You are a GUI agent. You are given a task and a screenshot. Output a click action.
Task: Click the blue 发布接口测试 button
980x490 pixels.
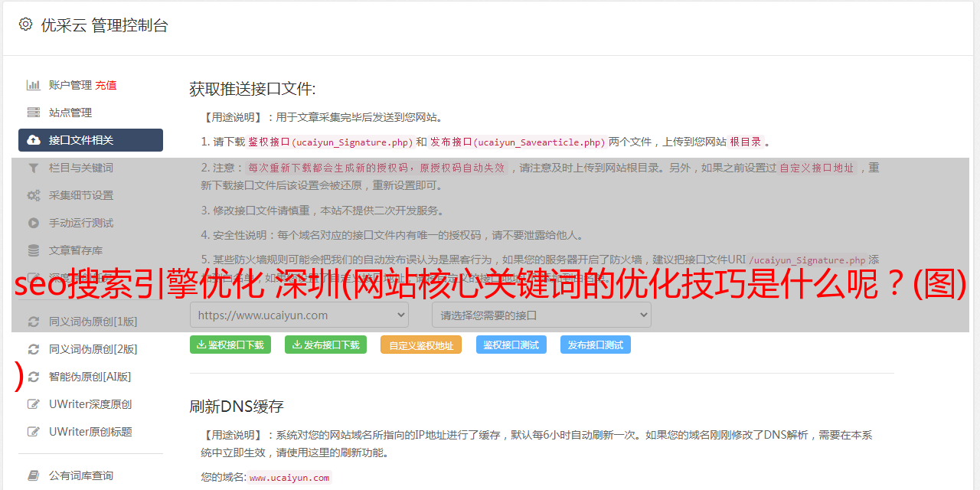(596, 345)
